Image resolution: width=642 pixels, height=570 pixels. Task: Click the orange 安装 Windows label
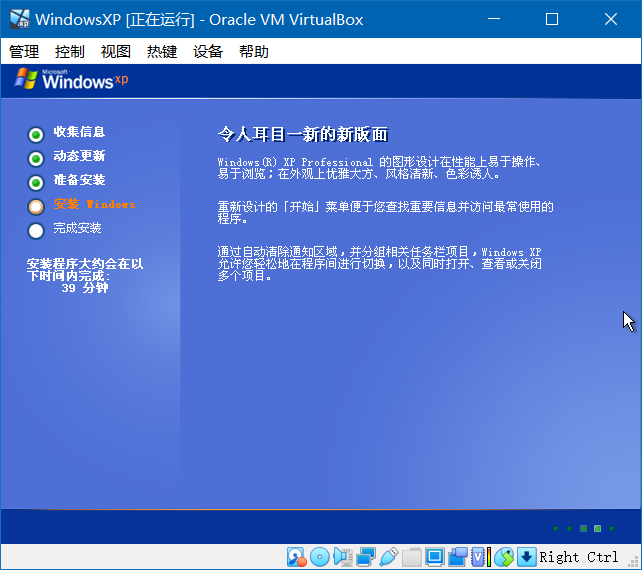tap(95, 204)
